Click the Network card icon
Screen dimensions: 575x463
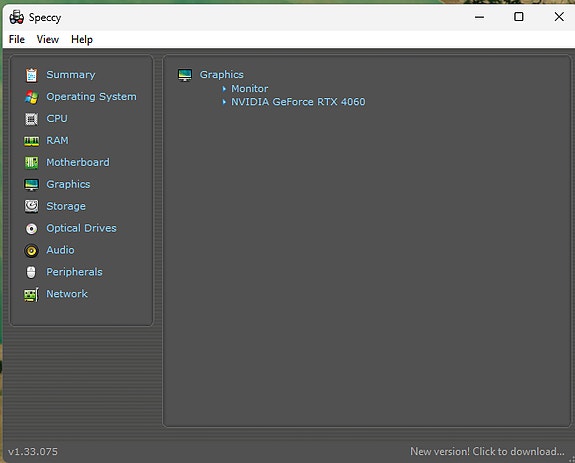[32, 295]
